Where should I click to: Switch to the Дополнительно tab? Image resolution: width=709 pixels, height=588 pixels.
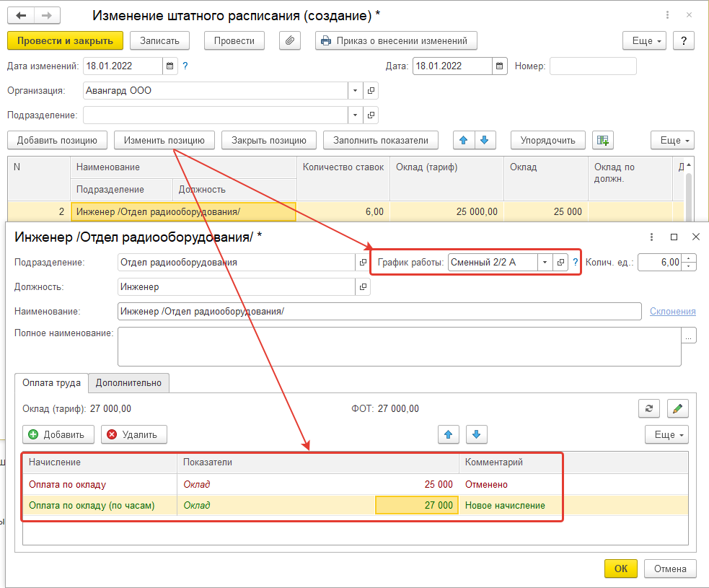128,383
